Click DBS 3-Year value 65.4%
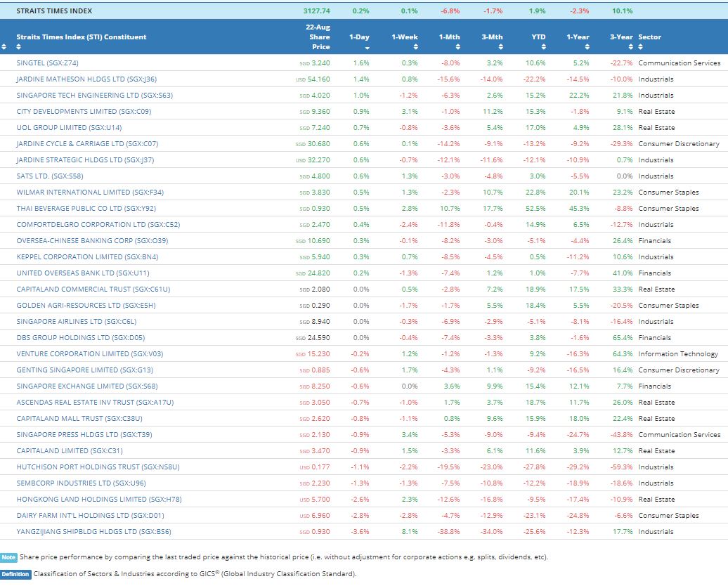This screenshot has width=728, height=586. pyautogui.click(x=623, y=337)
